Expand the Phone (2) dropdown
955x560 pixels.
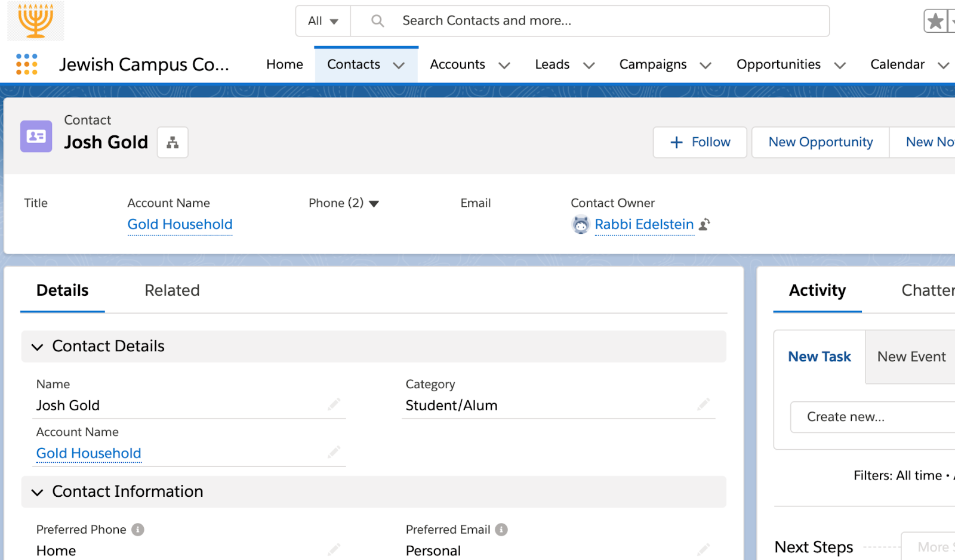tap(374, 204)
